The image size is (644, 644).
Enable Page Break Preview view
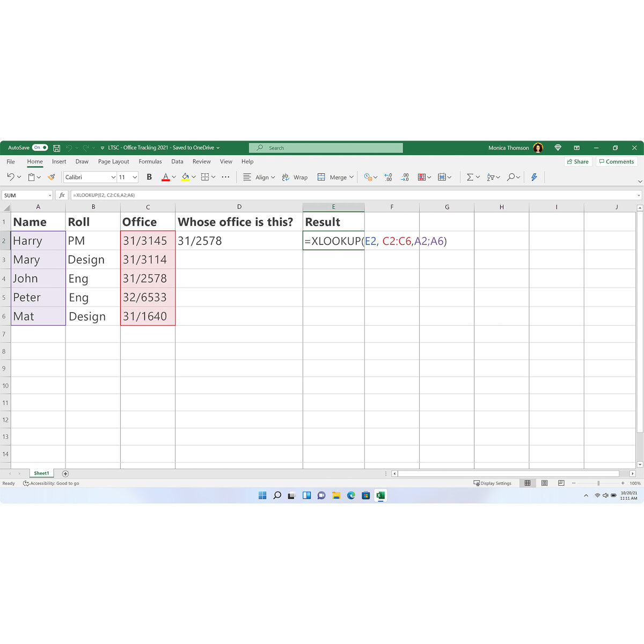(560, 482)
